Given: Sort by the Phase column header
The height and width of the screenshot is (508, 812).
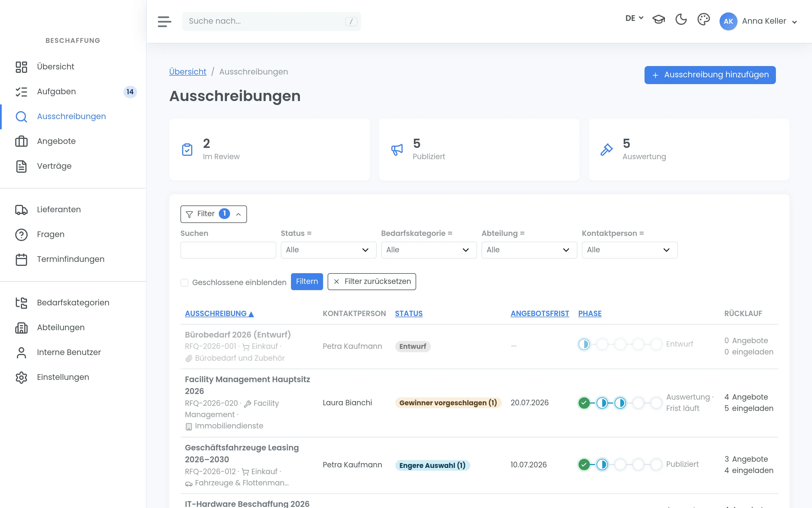Looking at the screenshot, I should [x=590, y=314].
